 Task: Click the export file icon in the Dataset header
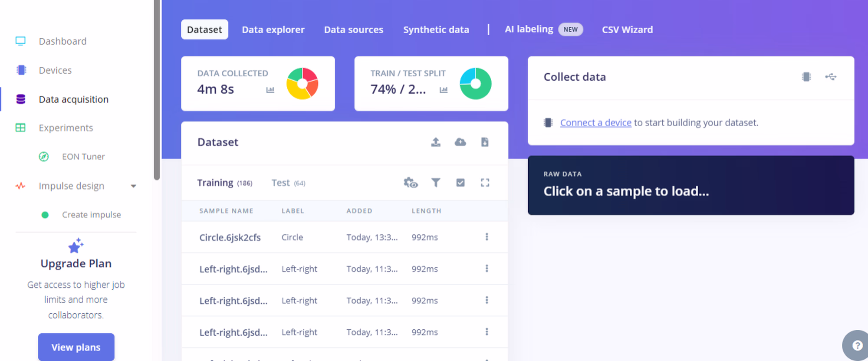[485, 142]
